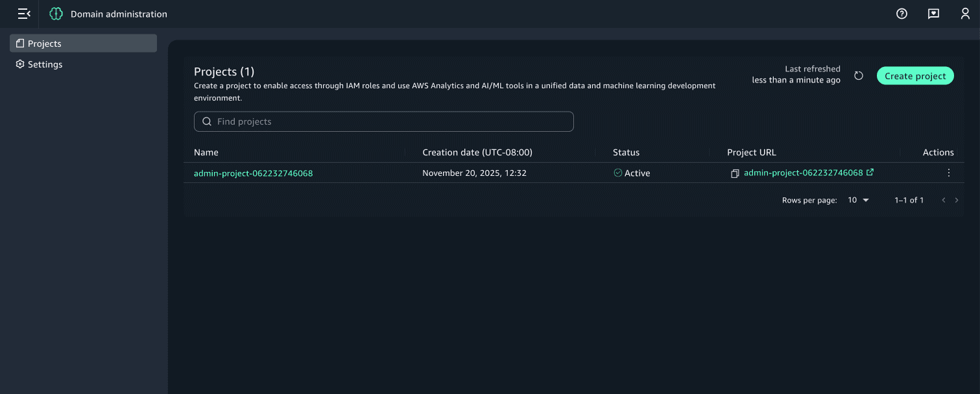
Task: Open actions menu for admin-project-062232746068
Action: (949, 173)
